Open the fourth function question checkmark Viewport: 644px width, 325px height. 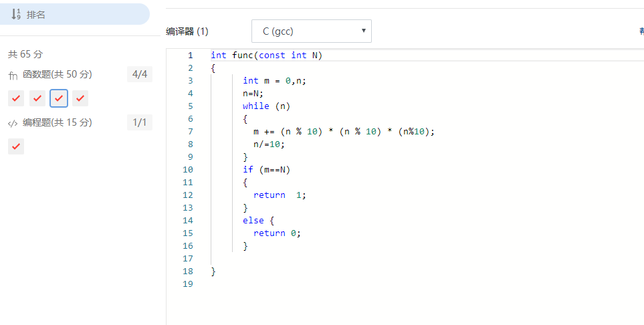tap(80, 99)
